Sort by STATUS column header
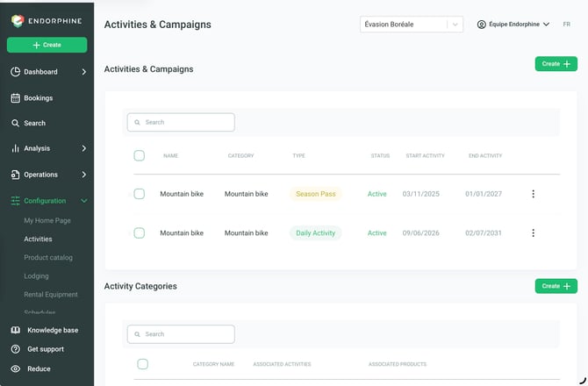This screenshot has height=386, width=588. 380,155
